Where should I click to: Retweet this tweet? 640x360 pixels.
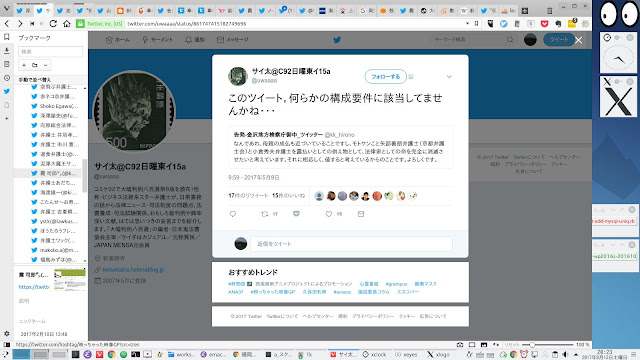[265, 214]
